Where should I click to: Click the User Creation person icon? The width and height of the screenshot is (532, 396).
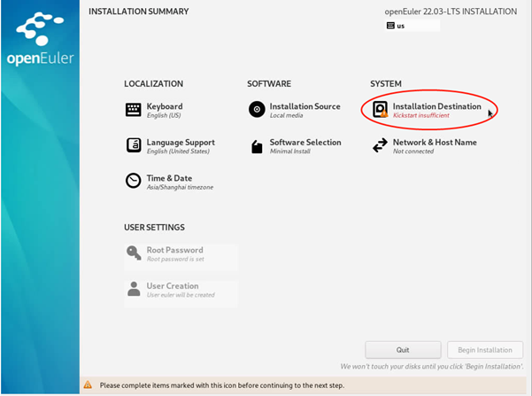click(134, 289)
